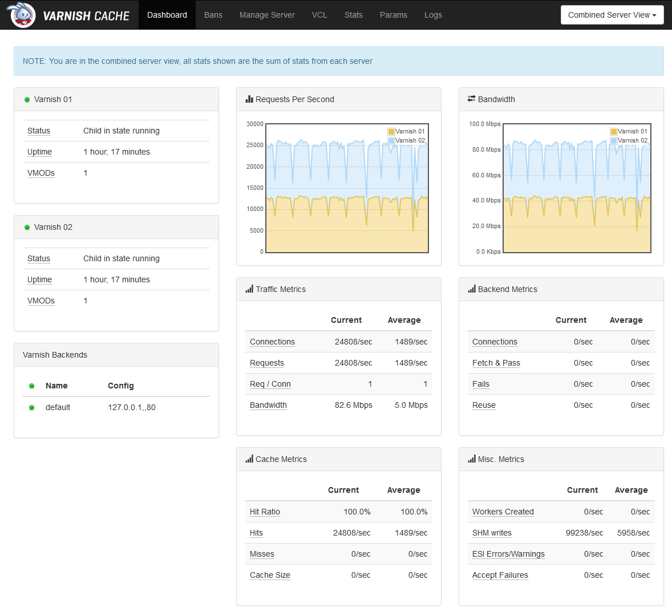Open the Stats tab
Screen dimensions: 672x616
354,15
